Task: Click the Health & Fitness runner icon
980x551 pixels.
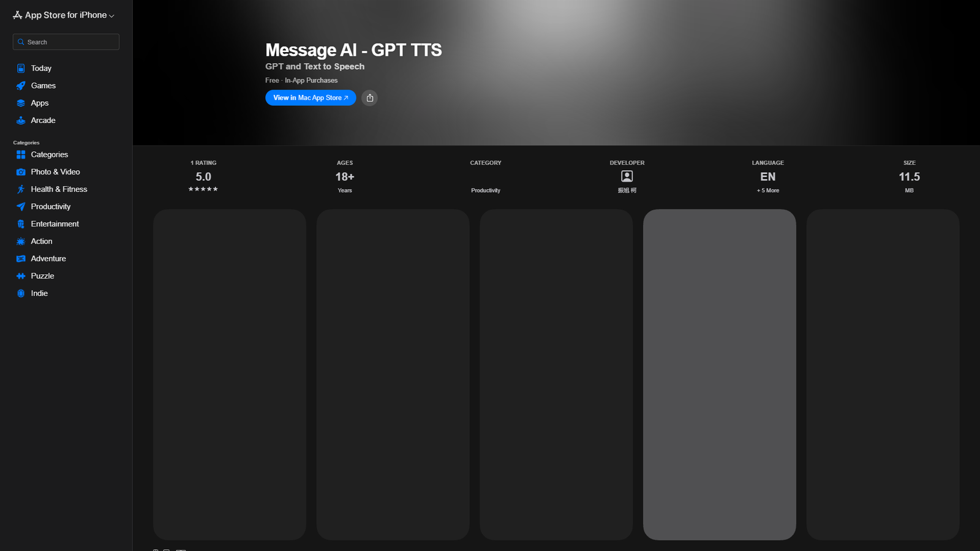Action: [x=21, y=189]
